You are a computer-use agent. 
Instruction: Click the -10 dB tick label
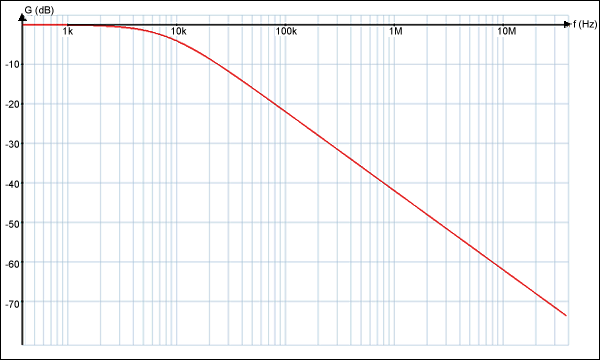(x=12, y=64)
